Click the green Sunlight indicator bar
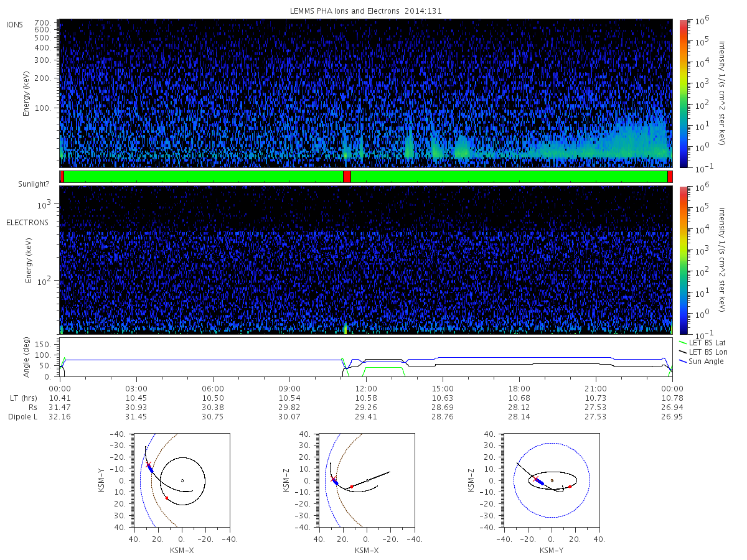747x560 pixels. (365, 177)
